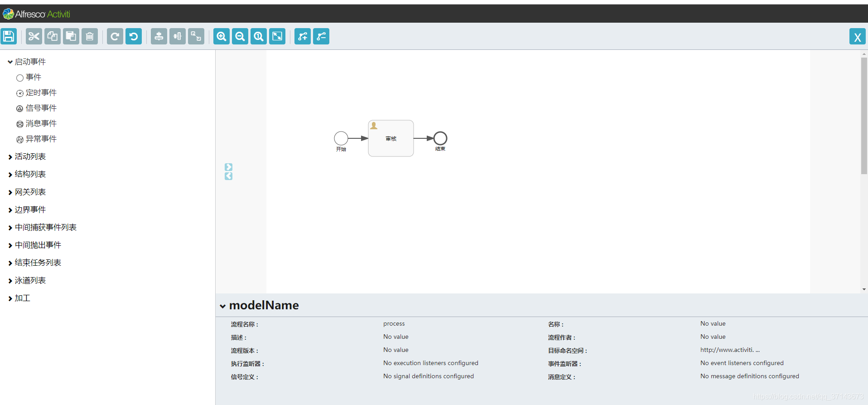Click the trash can Delete icon
The width and height of the screenshot is (868, 405).
(90, 36)
